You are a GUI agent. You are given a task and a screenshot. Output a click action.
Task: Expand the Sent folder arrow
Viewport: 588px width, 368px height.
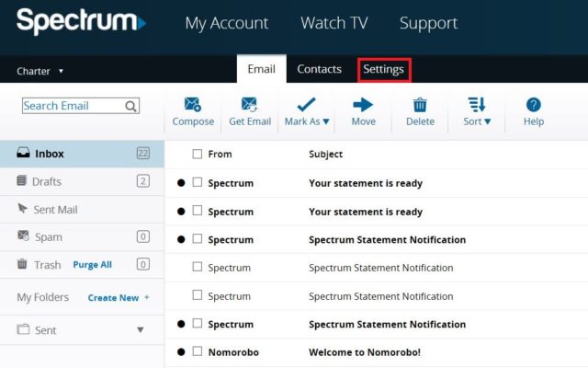click(141, 329)
